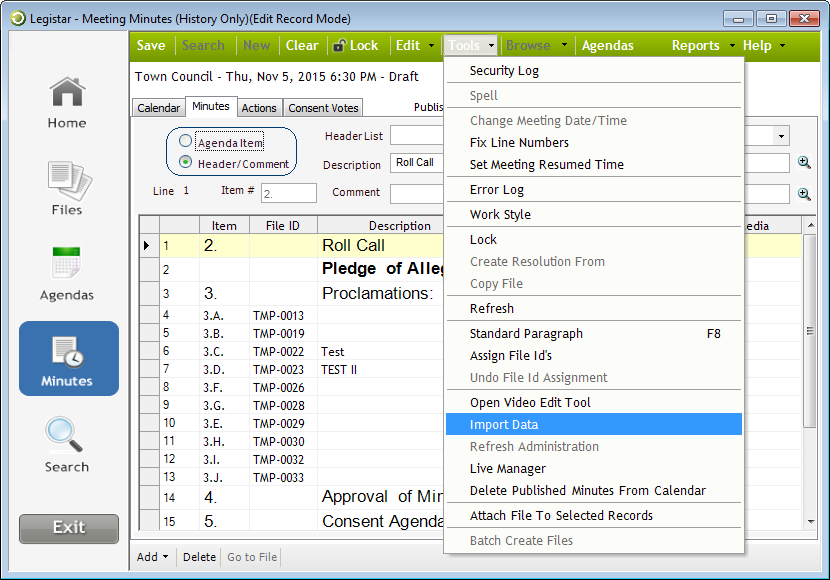Click the vertical scrollbar thumb
This screenshot has width=830, height=580.
pyautogui.click(x=810, y=331)
